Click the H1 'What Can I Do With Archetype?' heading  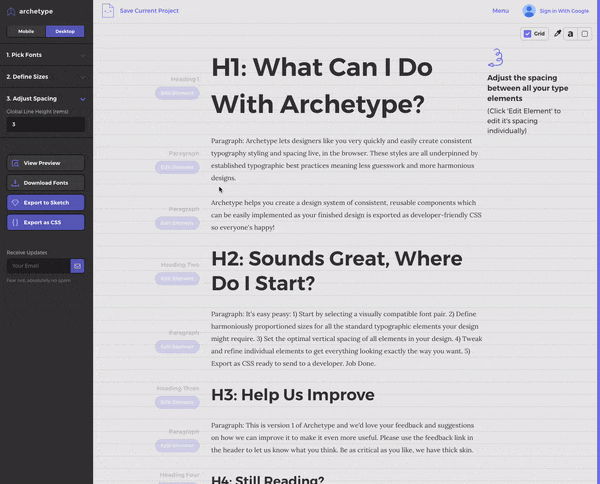click(322, 86)
